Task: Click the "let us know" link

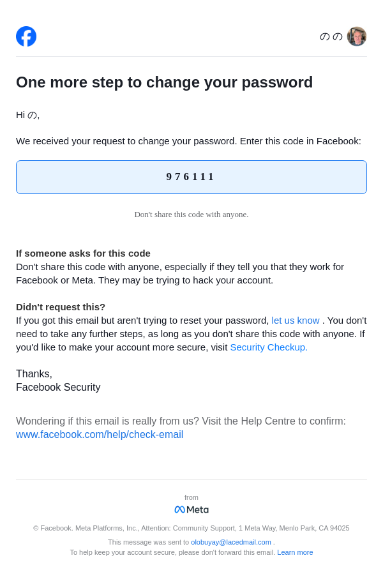Action: point(296,320)
